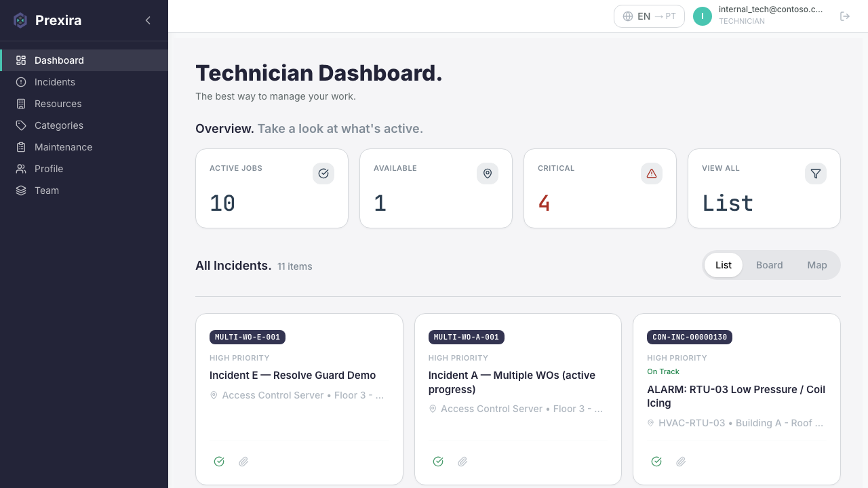Click the paperclip icon on the Incident A card
Screen dimensions: 868x488
(x=462, y=462)
